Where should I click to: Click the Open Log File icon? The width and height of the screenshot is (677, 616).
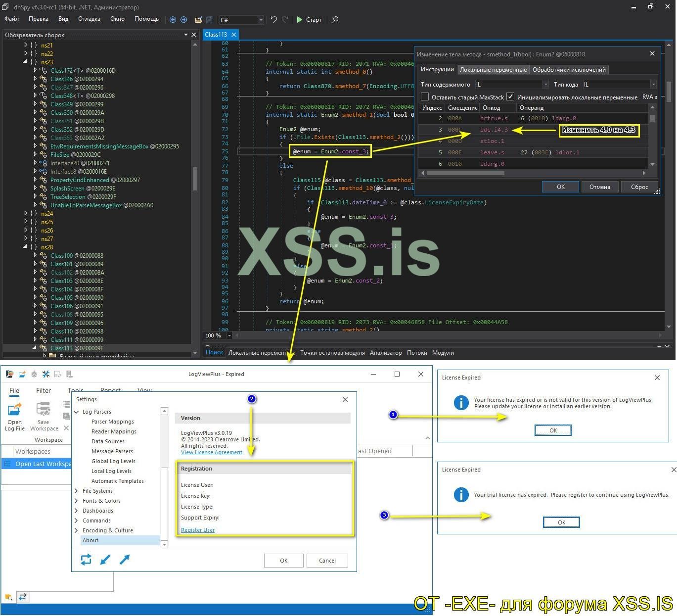[x=15, y=410]
